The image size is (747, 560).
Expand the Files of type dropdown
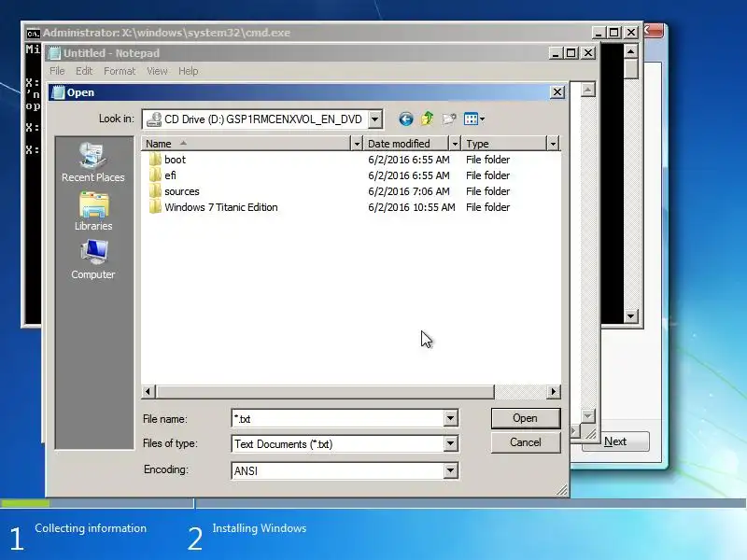coord(450,444)
